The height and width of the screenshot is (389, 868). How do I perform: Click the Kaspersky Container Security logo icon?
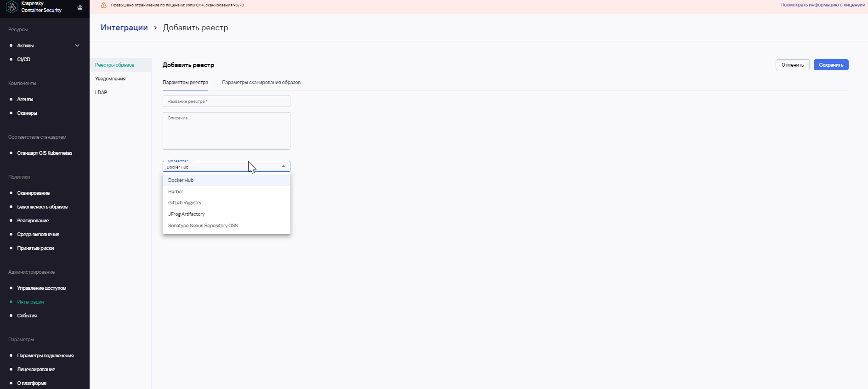pyautogui.click(x=11, y=7)
